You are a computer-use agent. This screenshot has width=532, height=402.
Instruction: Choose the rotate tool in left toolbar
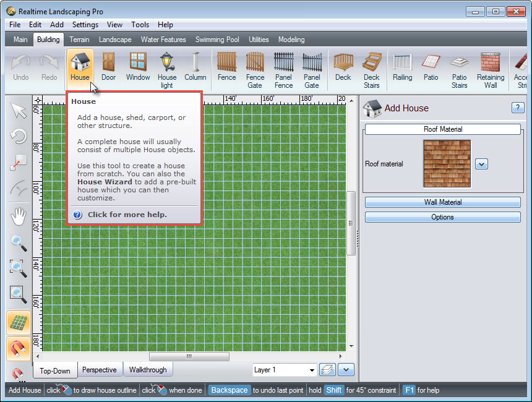click(x=19, y=137)
